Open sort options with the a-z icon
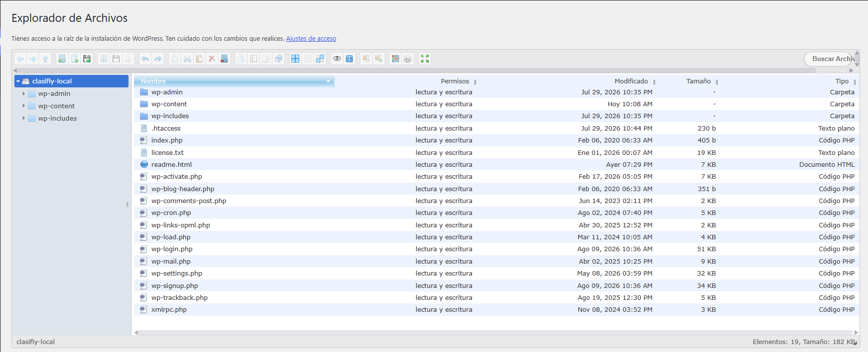The height and width of the screenshot is (352, 868). tap(408, 59)
